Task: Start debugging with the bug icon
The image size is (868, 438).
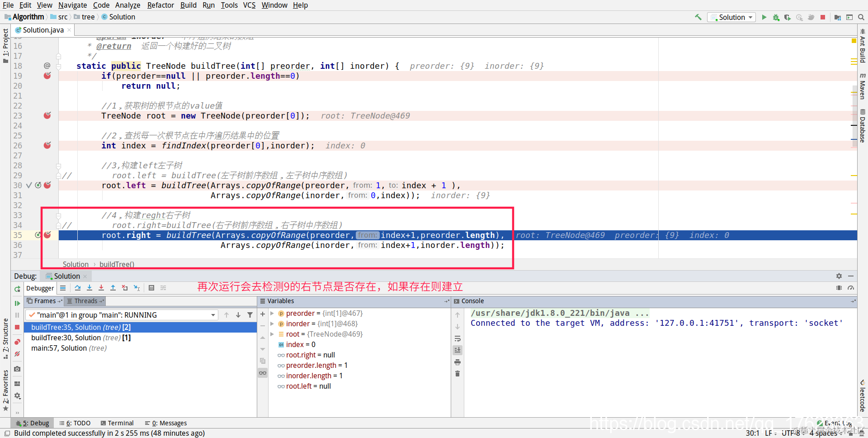Action: pos(776,17)
